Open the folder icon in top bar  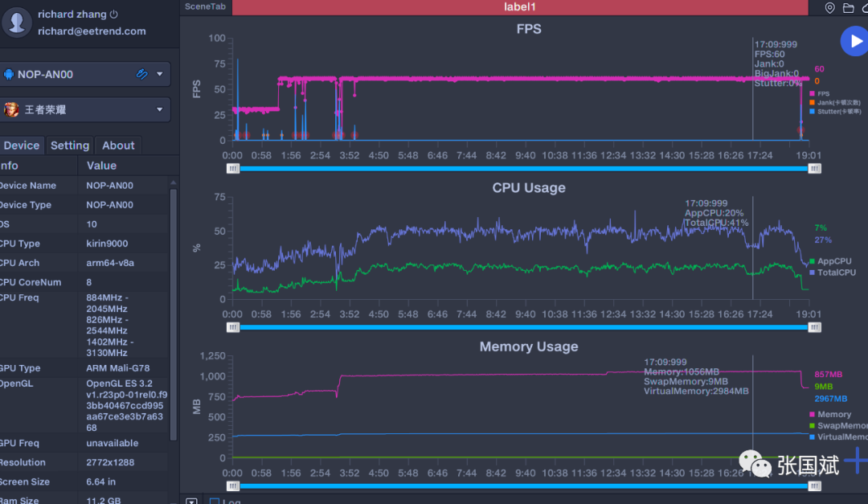(848, 7)
